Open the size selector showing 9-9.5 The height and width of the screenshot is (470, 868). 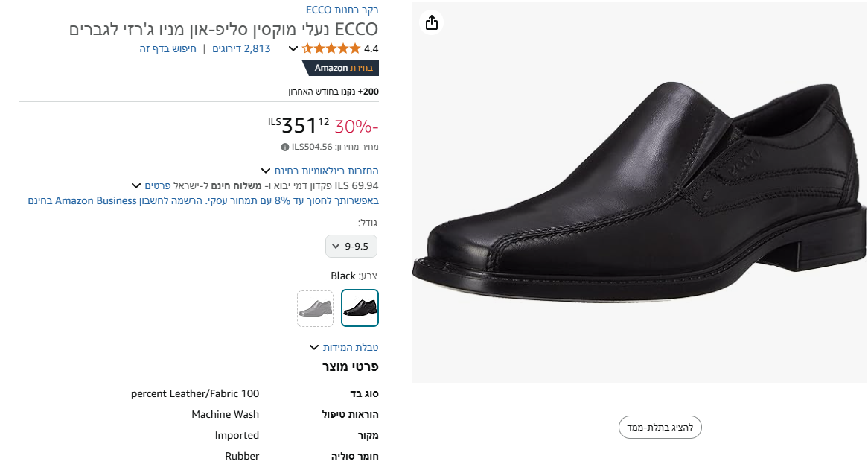click(351, 246)
